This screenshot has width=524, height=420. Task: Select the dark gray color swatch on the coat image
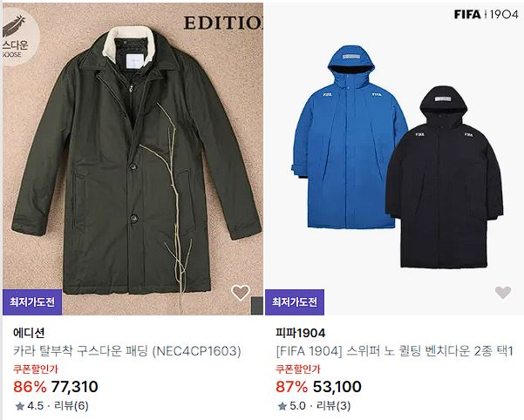tap(256, 306)
